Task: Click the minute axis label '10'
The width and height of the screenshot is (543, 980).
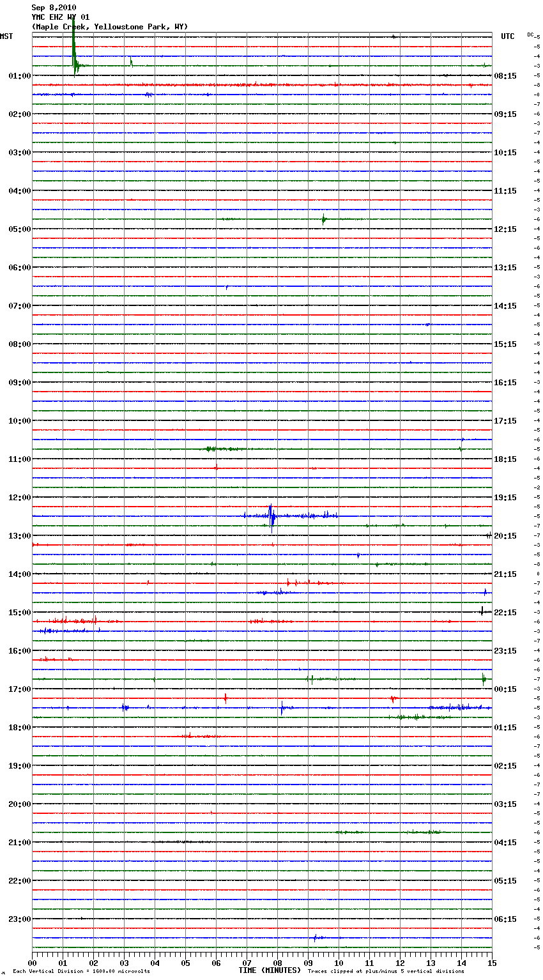Action: 339,963
